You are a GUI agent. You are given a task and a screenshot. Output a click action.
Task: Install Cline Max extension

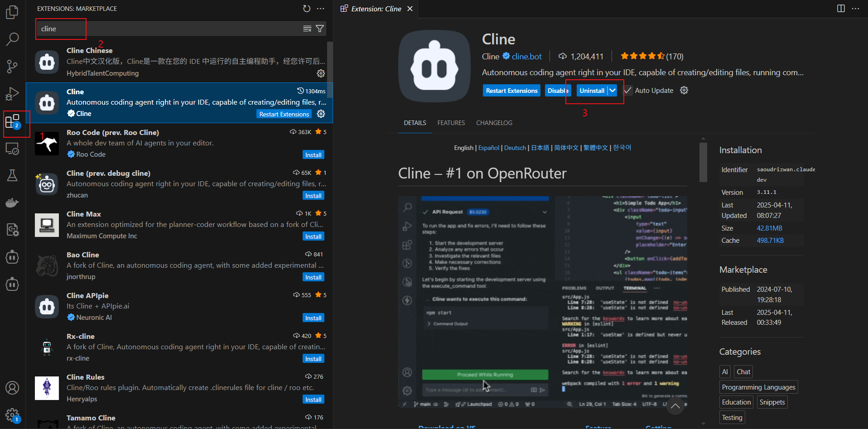click(x=313, y=236)
